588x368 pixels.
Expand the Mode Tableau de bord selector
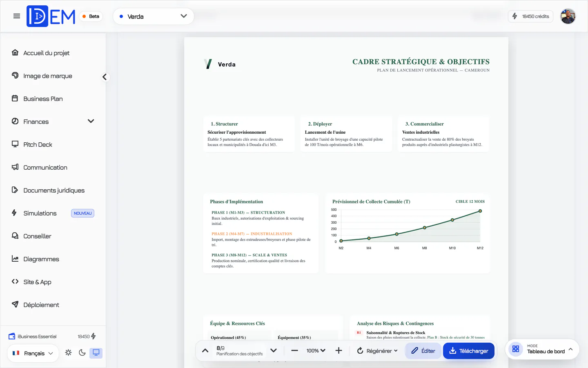542,349
